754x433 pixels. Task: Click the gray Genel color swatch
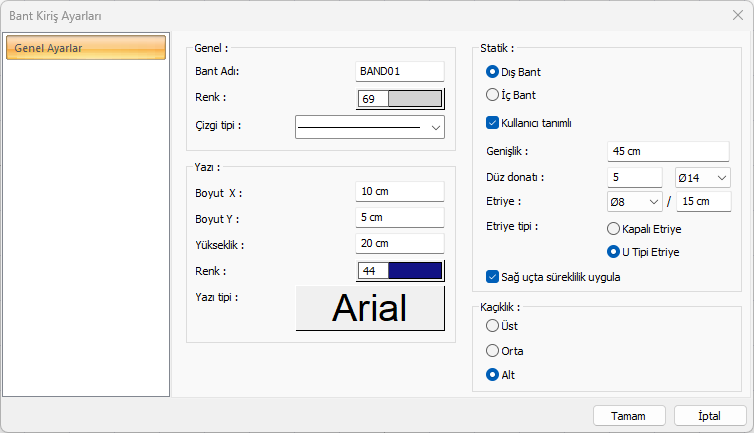[414, 99]
